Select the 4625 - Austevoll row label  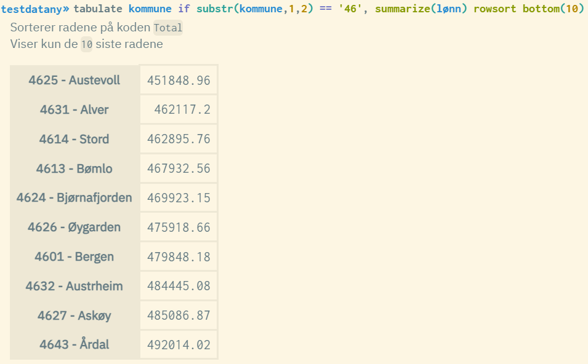75,81
